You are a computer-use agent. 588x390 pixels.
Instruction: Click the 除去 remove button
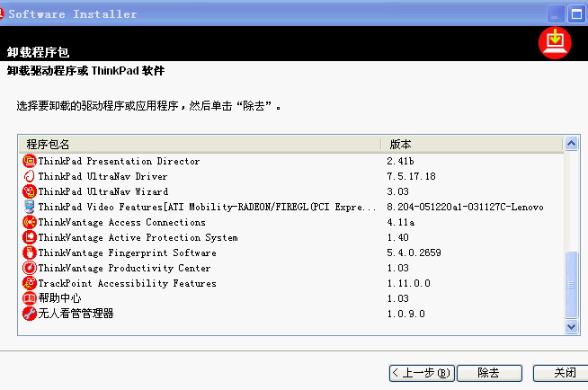[x=489, y=373]
